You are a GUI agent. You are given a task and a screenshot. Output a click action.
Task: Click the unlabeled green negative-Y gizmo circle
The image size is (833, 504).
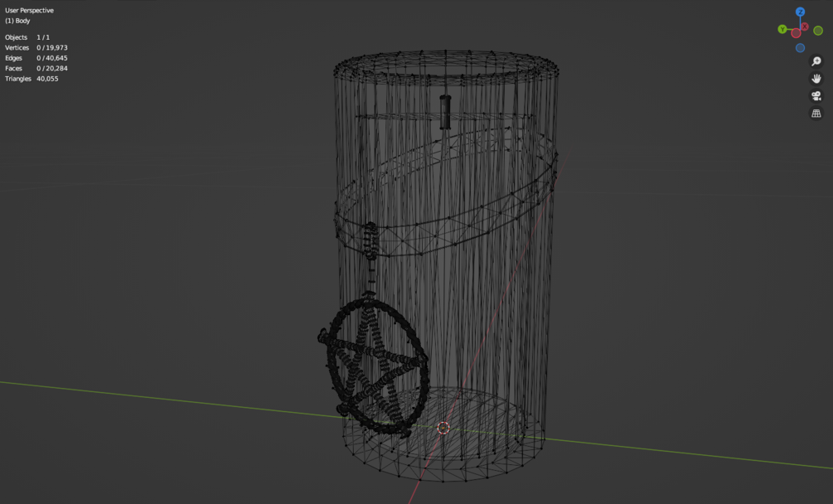[x=818, y=31]
